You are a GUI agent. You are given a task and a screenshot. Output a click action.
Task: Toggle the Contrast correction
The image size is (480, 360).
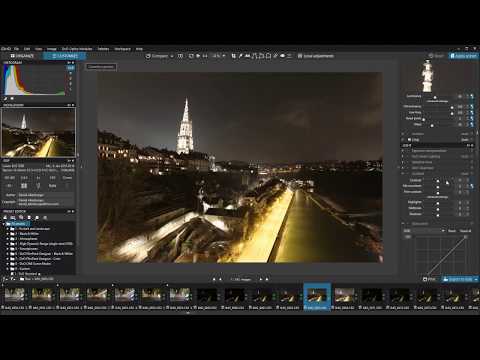click(x=408, y=174)
